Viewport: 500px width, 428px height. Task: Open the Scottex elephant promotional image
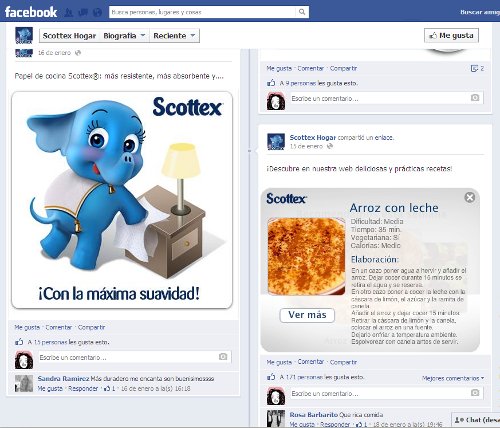pos(122,200)
